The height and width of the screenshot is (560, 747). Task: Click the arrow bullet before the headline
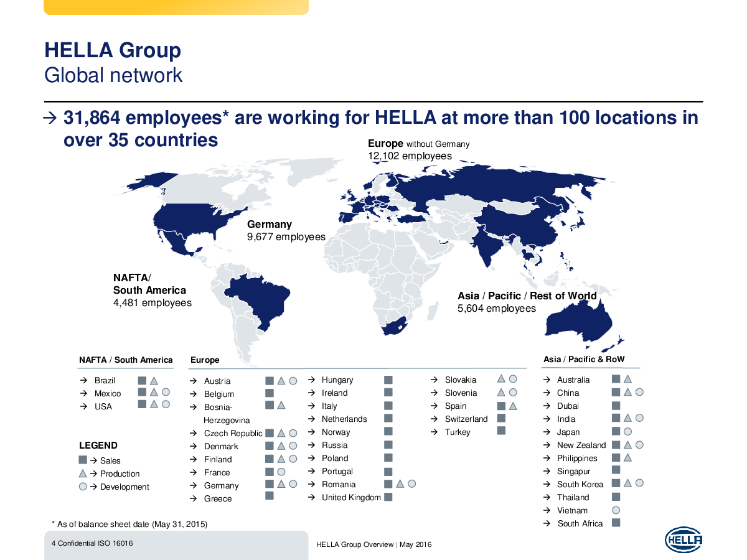[x=50, y=118]
